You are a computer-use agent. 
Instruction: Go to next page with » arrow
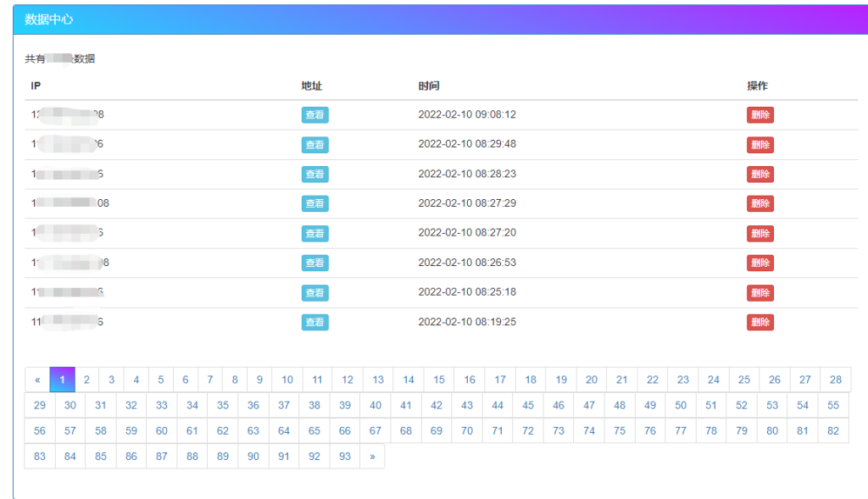coord(372,457)
